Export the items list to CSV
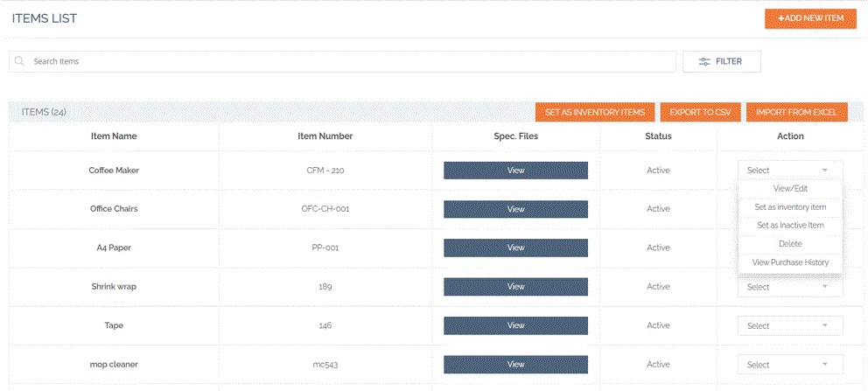 701,112
